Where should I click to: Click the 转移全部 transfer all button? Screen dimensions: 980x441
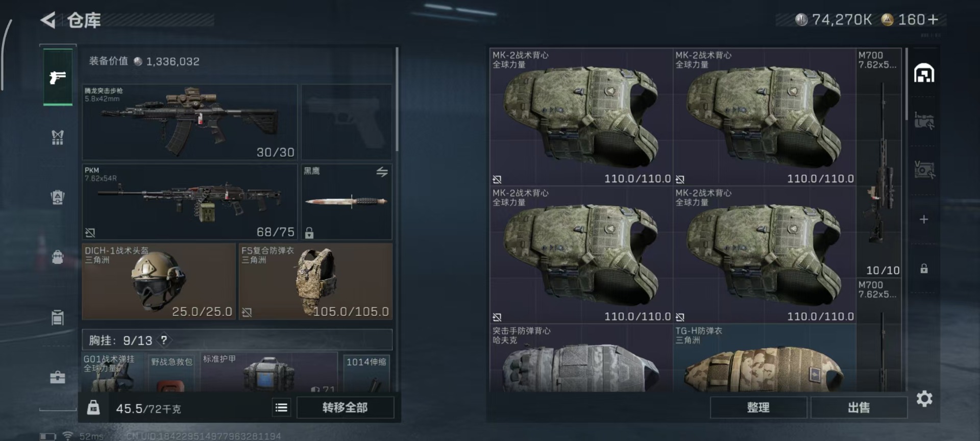345,407
